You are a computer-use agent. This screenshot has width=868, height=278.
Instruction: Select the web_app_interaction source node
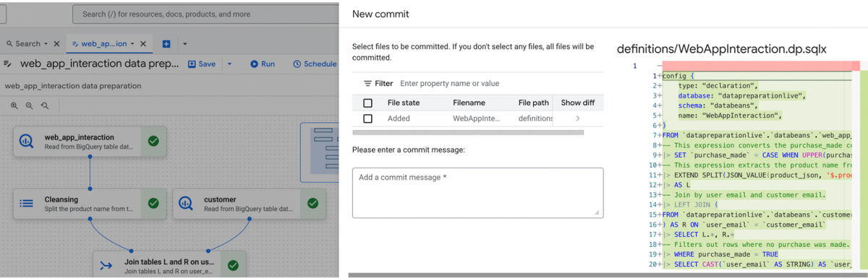click(x=90, y=142)
